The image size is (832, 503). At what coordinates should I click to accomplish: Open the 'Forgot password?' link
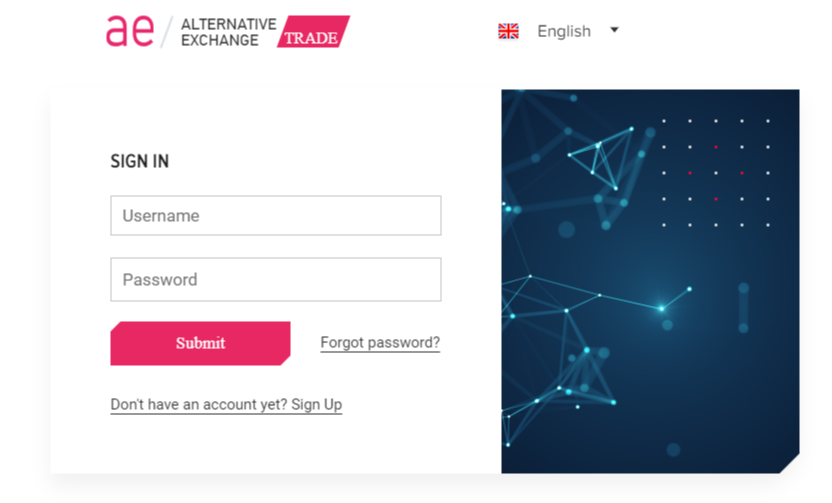tap(380, 343)
